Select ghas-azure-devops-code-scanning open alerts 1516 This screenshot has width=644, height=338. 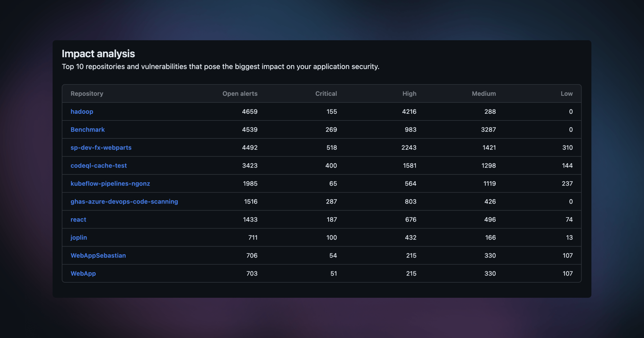251,201
